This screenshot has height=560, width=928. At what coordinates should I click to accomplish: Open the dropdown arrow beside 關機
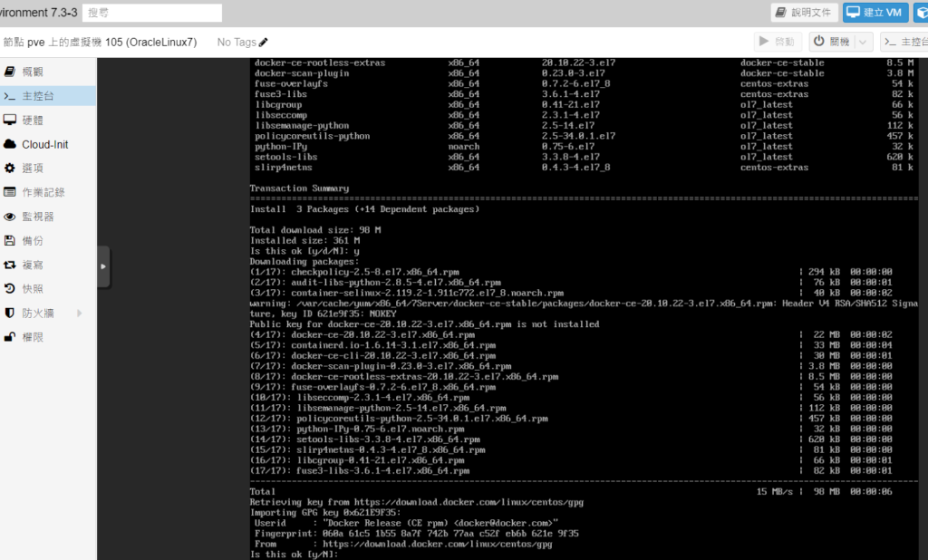pyautogui.click(x=865, y=42)
